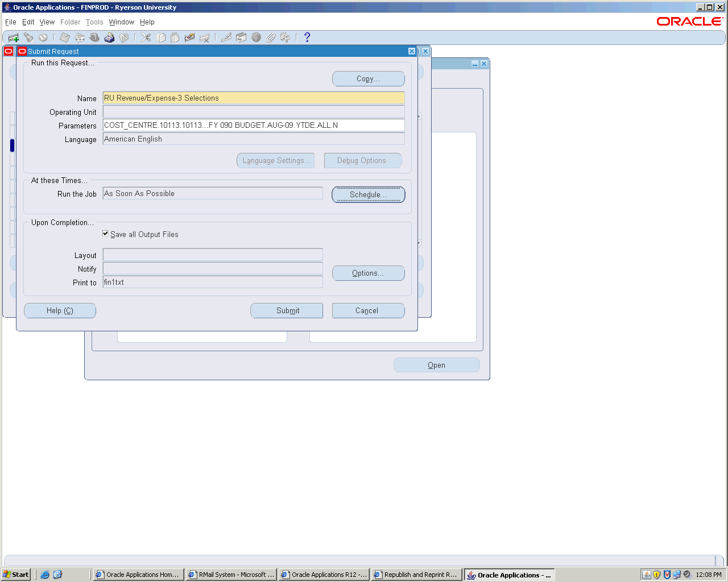728x582 pixels.
Task: Click the blue question mark toolbar icon
Action: 307,38
